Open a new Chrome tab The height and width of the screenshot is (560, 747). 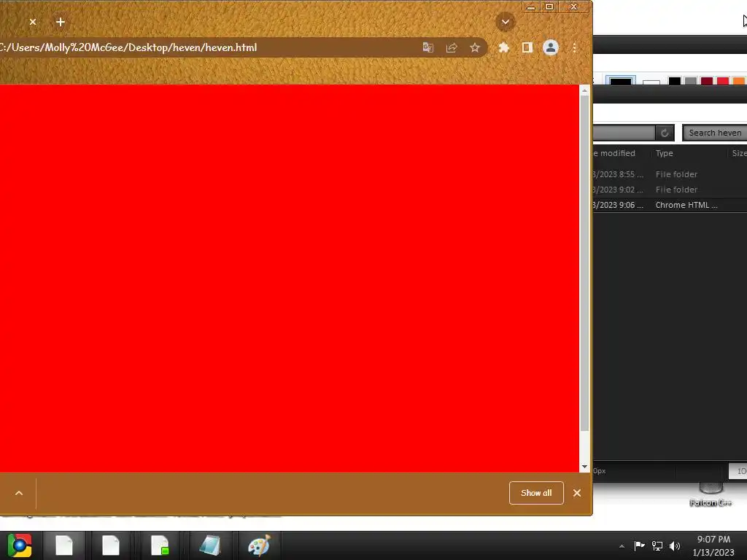pos(60,22)
